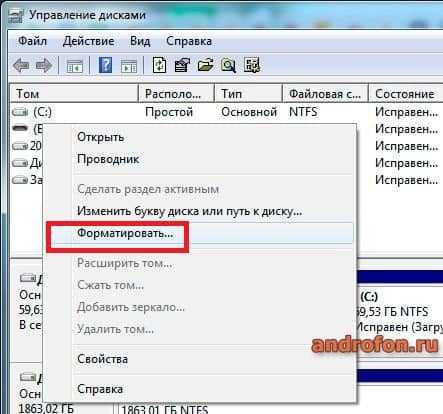This screenshot has height=414, width=443.
Task: Click the magnifier search toolbar icon
Action: (x=228, y=65)
